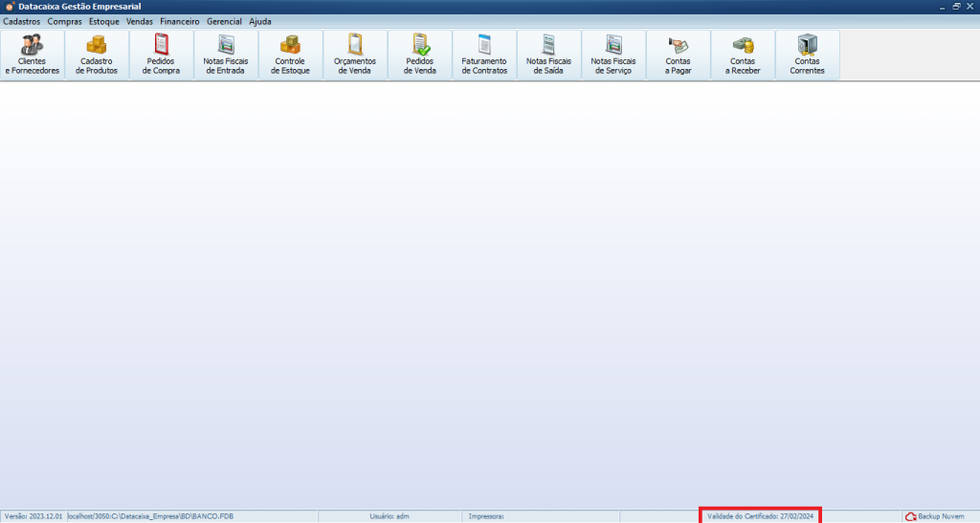Open the Cadastros menu
Viewport: 980px width, 523px height.
[x=22, y=21]
